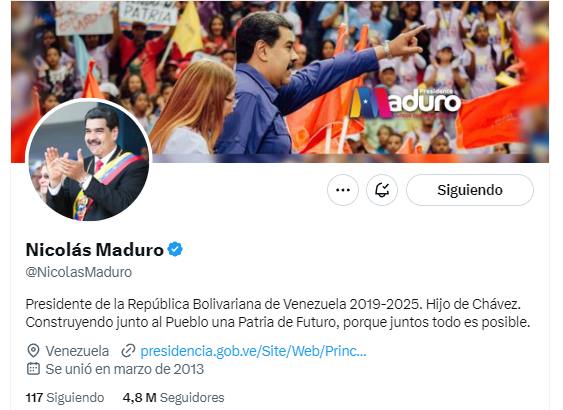Open the three-dot more options menu

point(343,190)
